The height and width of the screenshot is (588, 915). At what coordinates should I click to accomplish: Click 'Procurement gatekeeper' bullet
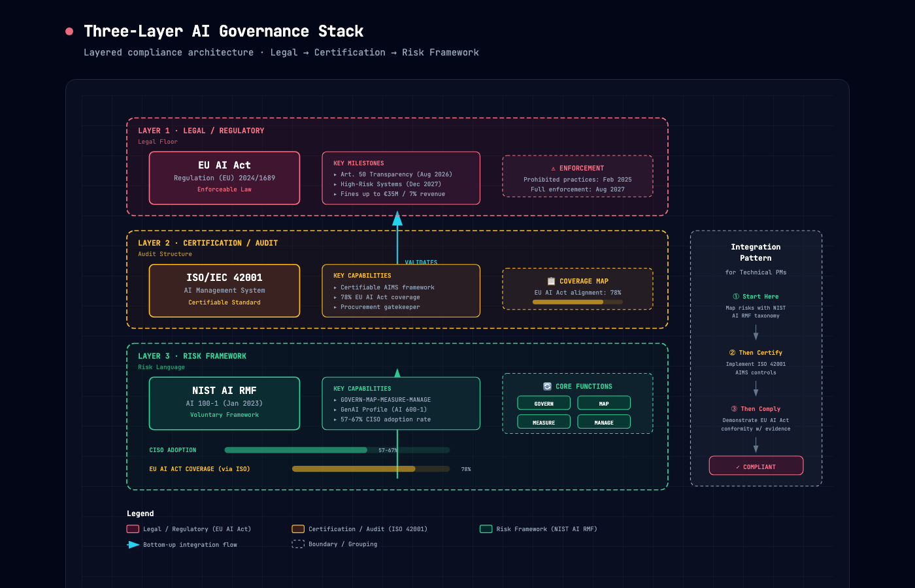(380, 307)
